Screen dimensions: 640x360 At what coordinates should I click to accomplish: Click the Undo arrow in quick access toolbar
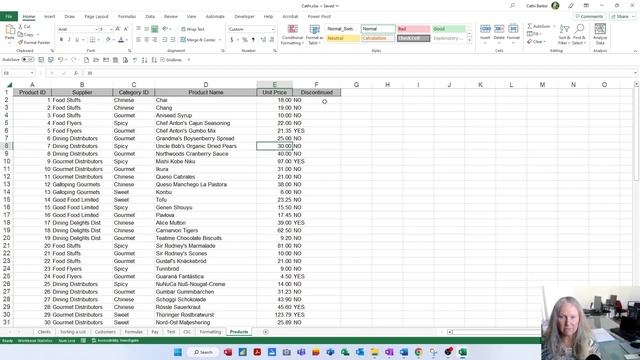(x=60, y=60)
